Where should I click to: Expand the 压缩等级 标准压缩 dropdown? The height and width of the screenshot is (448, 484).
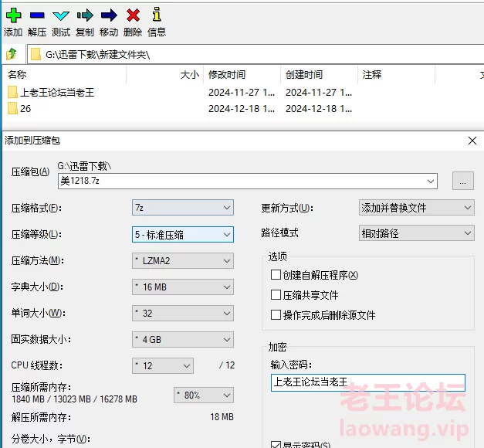[182, 234]
